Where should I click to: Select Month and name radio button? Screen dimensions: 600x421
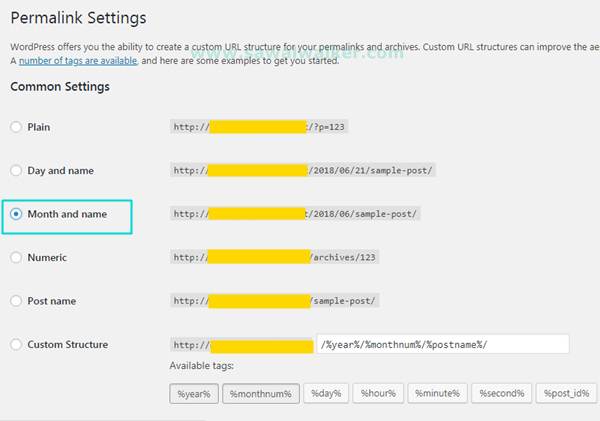pos(16,214)
